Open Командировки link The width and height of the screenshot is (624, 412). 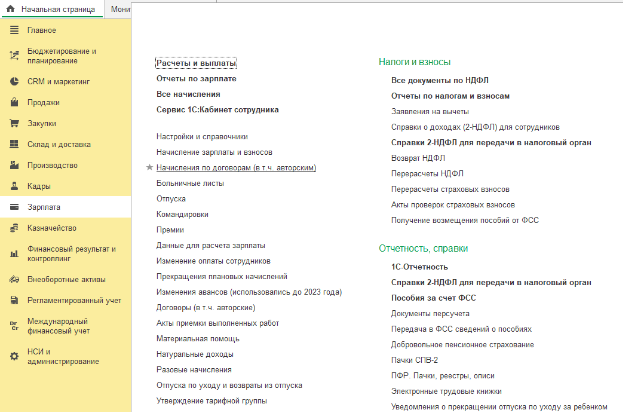[182, 214]
